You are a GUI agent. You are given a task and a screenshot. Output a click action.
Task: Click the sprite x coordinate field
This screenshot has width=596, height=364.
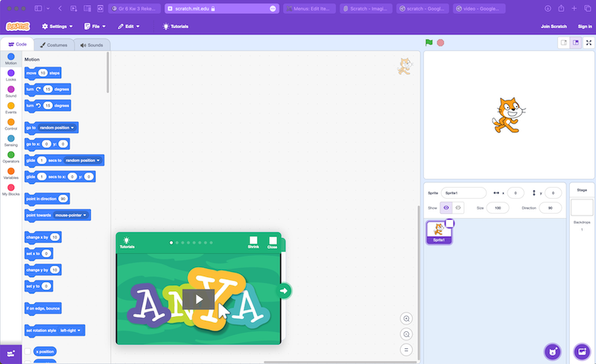[x=516, y=193]
